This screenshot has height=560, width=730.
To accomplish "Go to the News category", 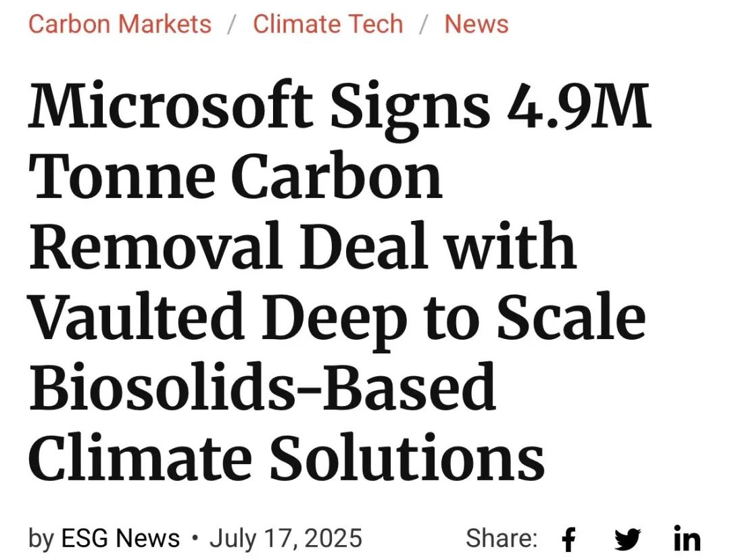I will click(477, 24).
